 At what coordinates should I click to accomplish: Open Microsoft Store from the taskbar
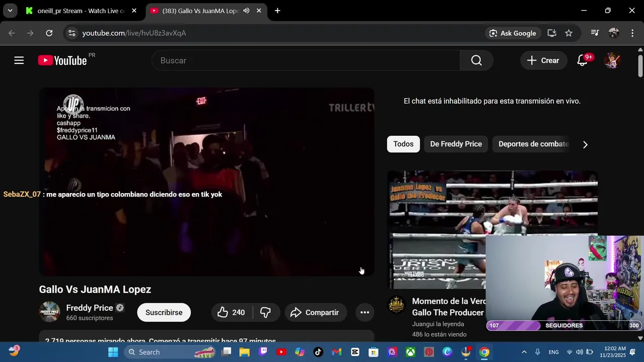[x=373, y=352]
